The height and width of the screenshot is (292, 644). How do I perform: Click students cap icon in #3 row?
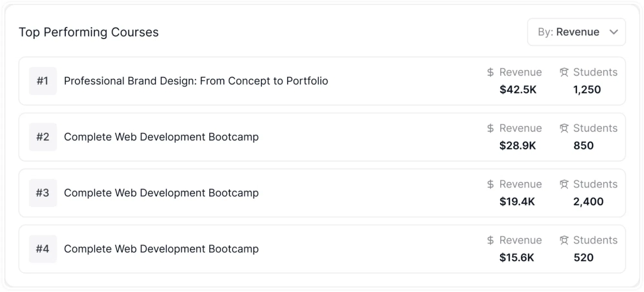pyautogui.click(x=564, y=184)
